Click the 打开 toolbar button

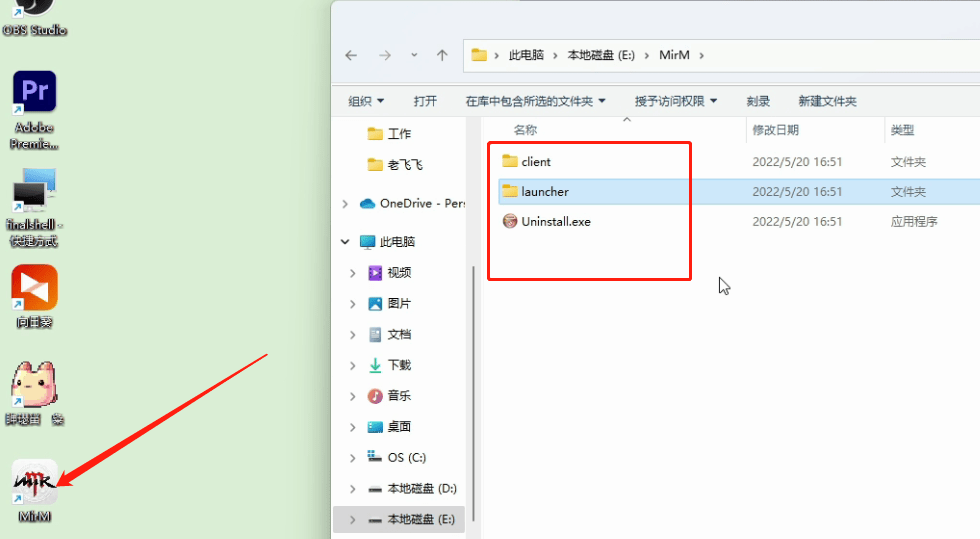tap(425, 101)
